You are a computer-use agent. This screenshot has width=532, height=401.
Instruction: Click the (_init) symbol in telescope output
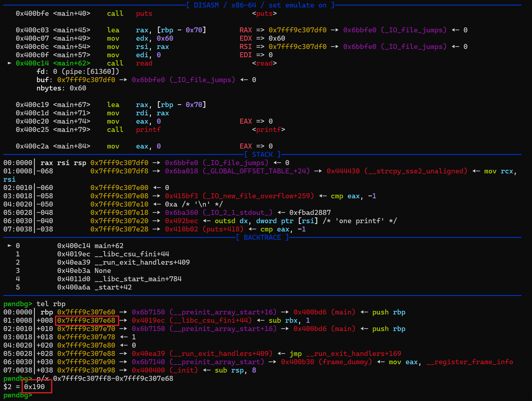[x=184, y=370]
